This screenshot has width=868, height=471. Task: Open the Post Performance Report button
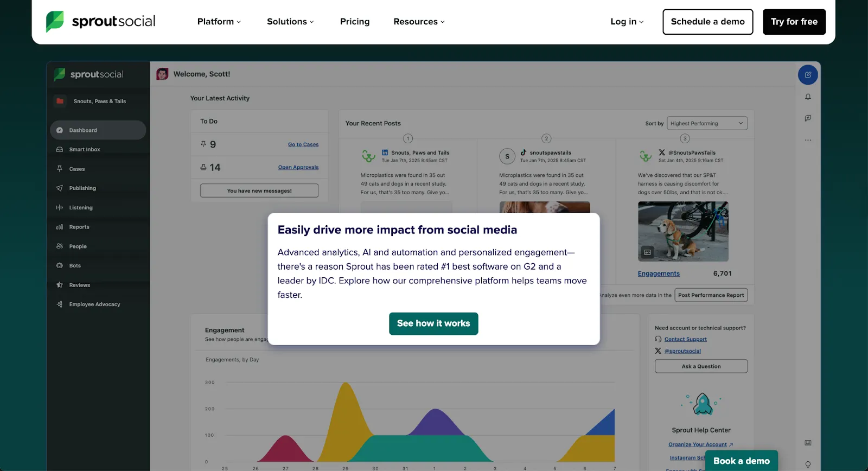tap(711, 295)
